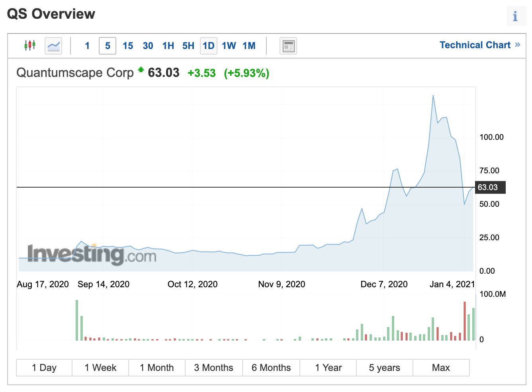Show the 5 years range

tap(385, 368)
